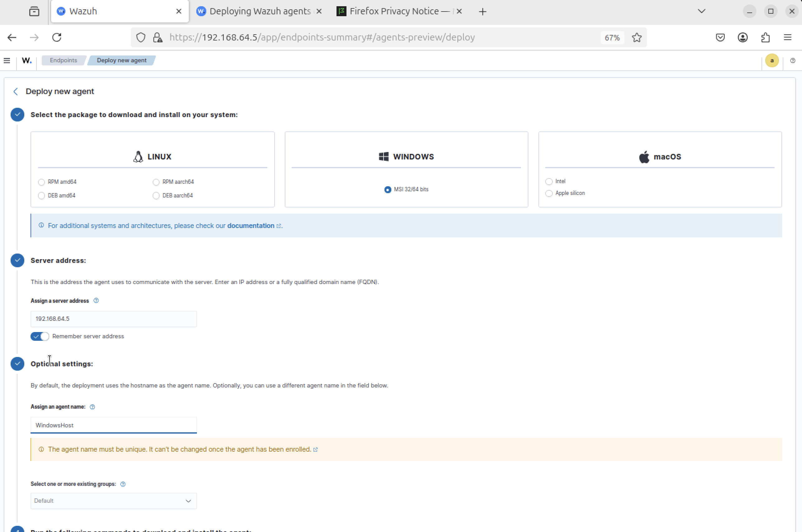The width and height of the screenshot is (802, 532).
Task: Select the DEB amd64 package
Action: click(41, 196)
